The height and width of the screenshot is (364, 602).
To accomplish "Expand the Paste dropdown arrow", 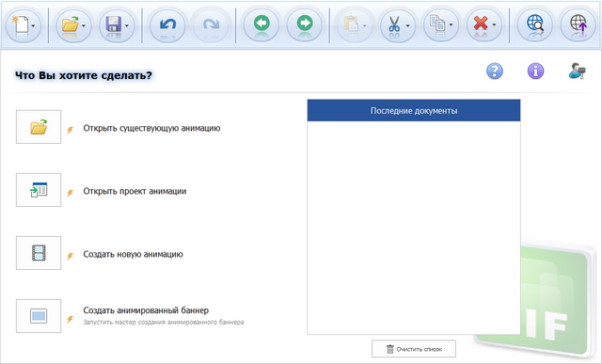I will click(x=364, y=26).
